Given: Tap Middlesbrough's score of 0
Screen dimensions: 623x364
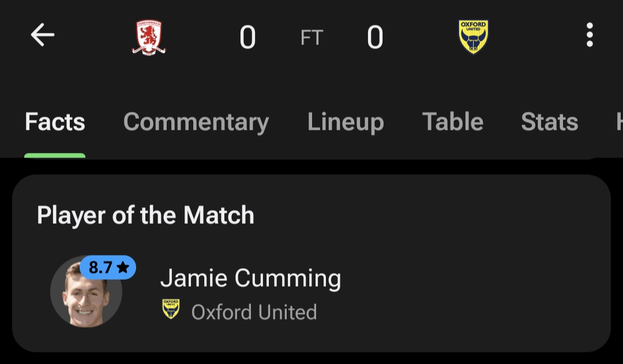Looking at the screenshot, I should [x=247, y=38].
